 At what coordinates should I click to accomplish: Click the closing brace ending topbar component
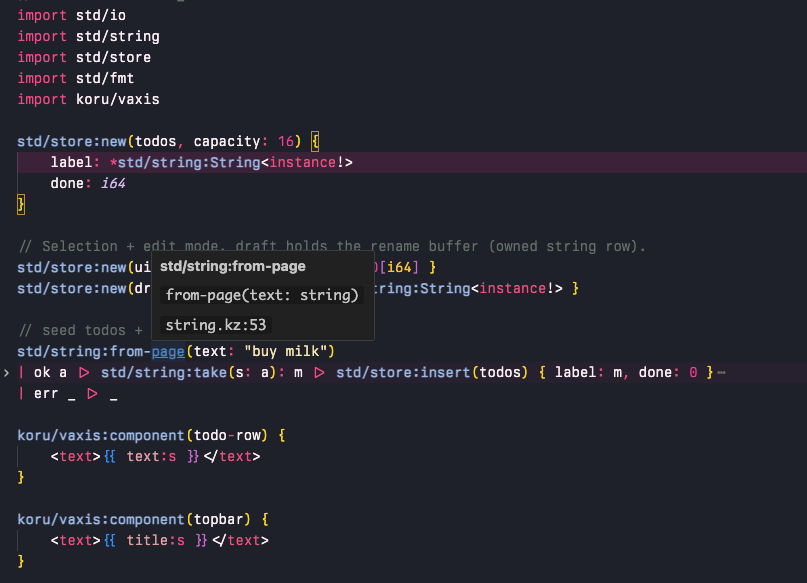(x=21, y=561)
